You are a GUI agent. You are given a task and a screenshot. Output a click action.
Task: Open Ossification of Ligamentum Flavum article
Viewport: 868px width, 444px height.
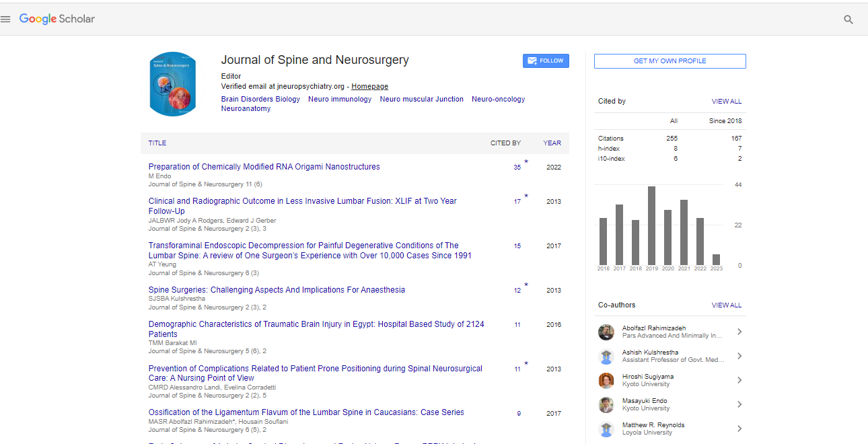tap(306, 412)
